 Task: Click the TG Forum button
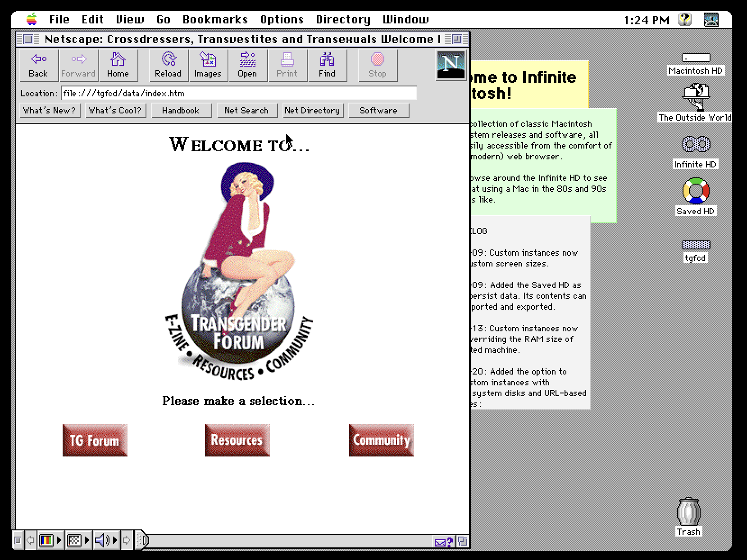click(x=95, y=440)
